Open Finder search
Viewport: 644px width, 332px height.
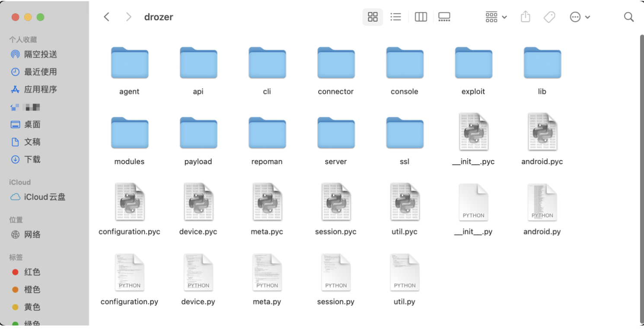629,17
